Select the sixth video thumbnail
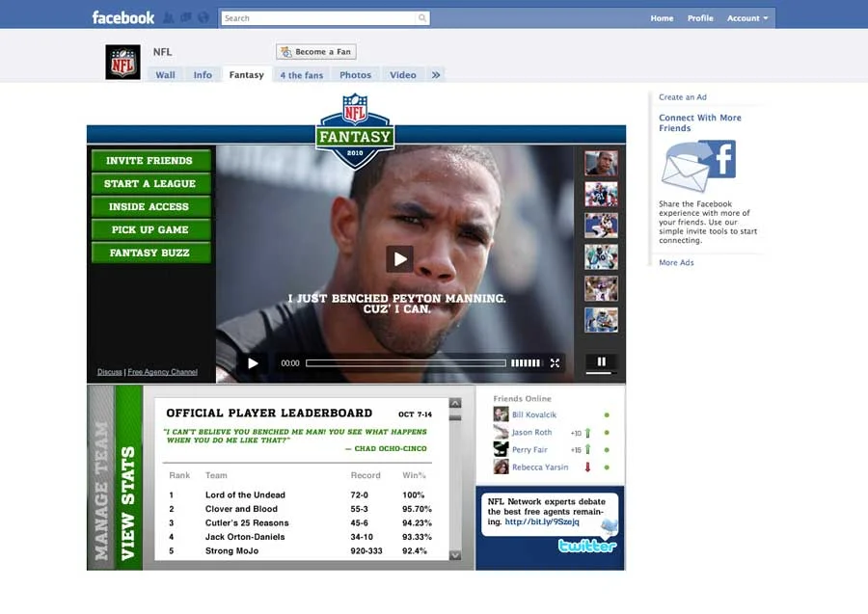 601,320
